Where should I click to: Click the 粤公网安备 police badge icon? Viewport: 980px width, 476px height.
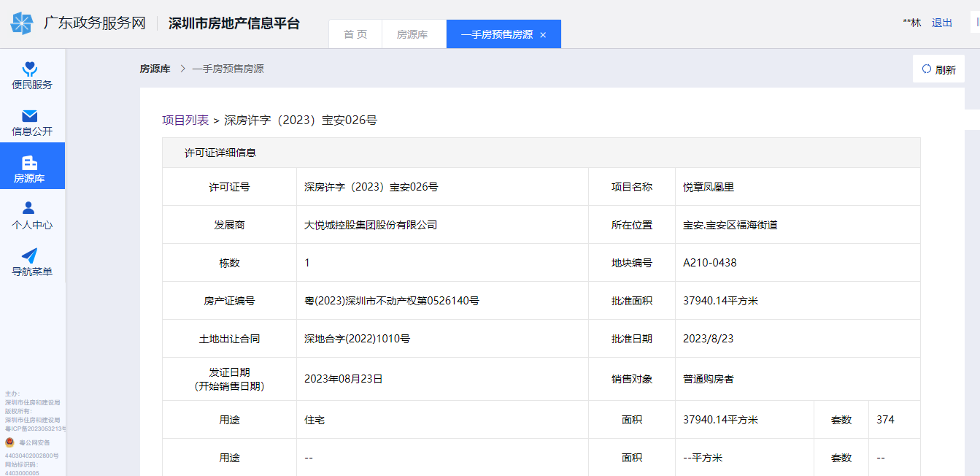[9, 442]
